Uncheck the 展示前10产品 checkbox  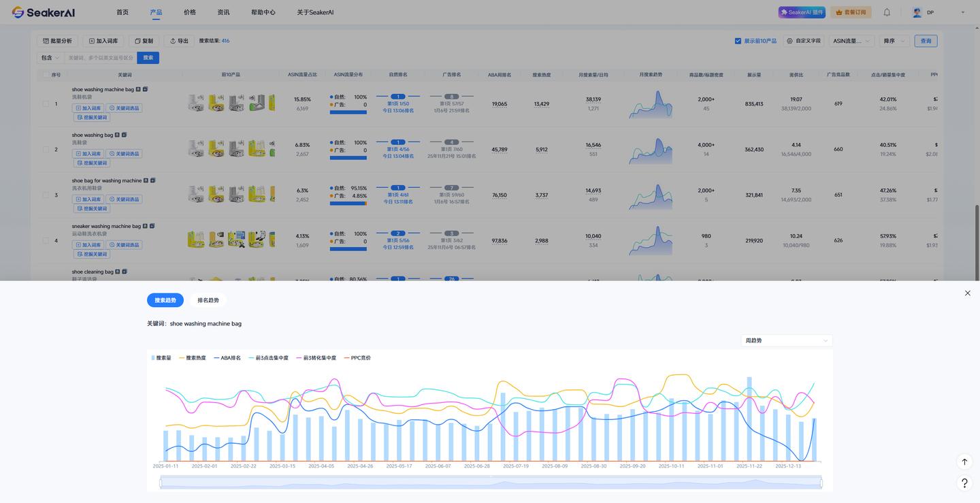coord(738,41)
